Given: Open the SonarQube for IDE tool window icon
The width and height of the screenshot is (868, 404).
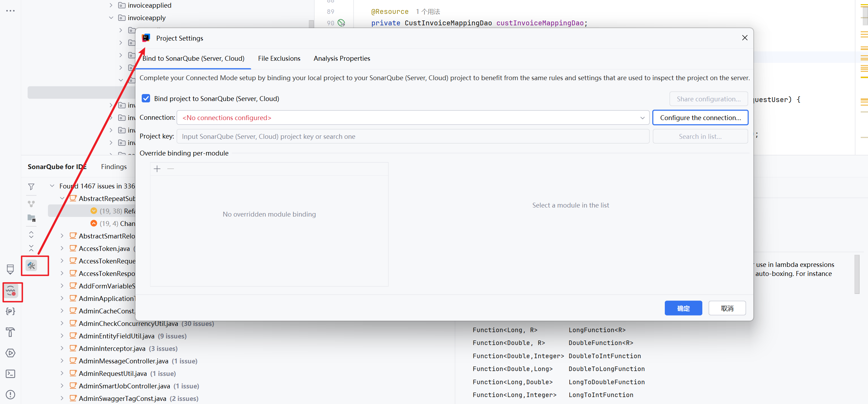Looking at the screenshot, I should click(x=11, y=292).
